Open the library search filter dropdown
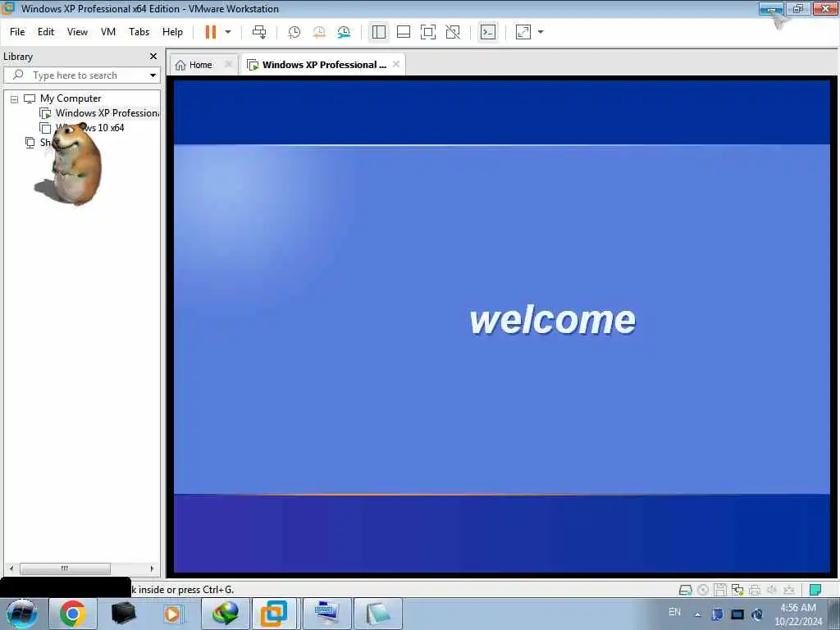This screenshot has height=630, width=840. coord(153,75)
